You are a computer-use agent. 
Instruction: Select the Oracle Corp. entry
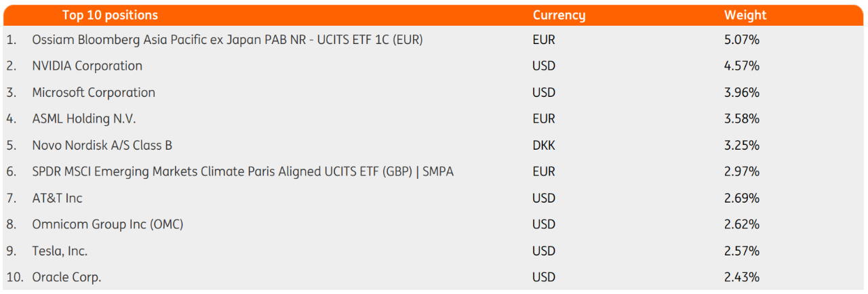tap(66, 278)
